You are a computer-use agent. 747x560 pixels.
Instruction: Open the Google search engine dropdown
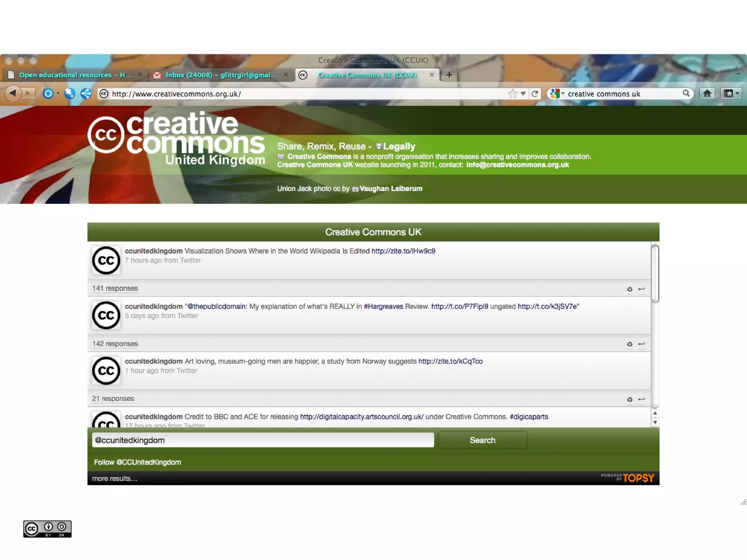557,94
